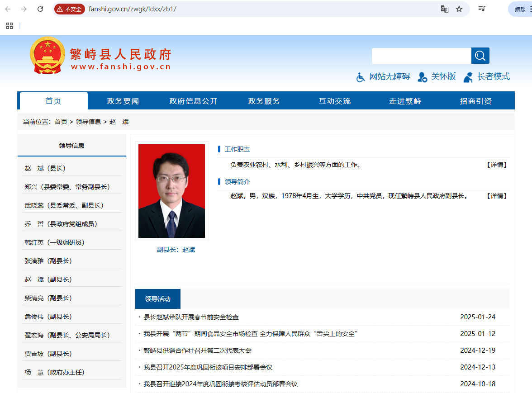532x393 pixels.
Task: Click the site search input field
Action: click(421, 56)
